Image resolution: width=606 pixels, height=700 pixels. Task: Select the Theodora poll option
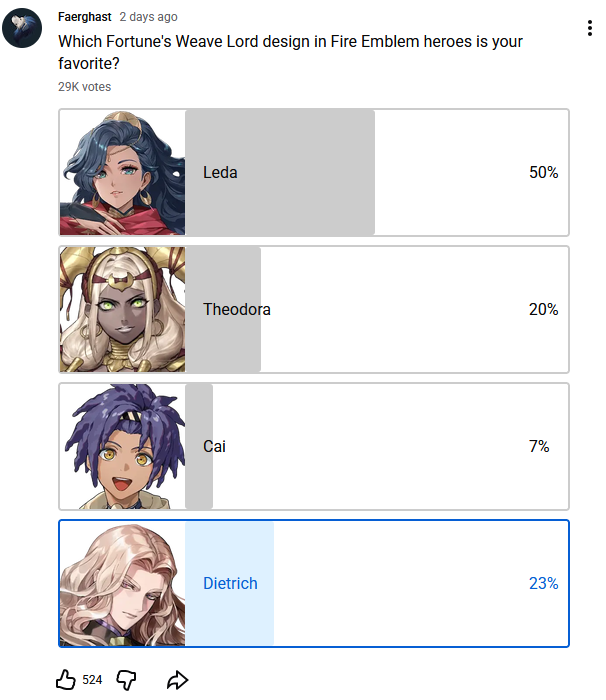click(x=314, y=309)
